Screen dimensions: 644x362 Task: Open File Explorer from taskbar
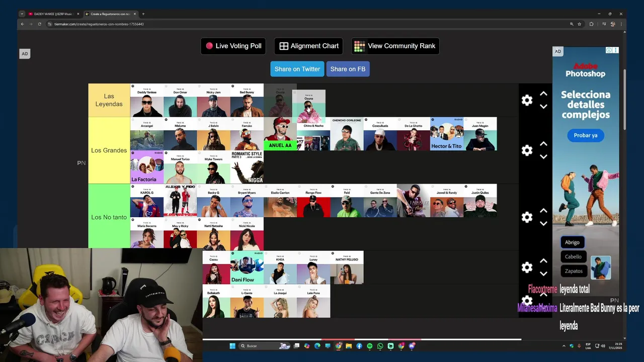[x=349, y=346]
